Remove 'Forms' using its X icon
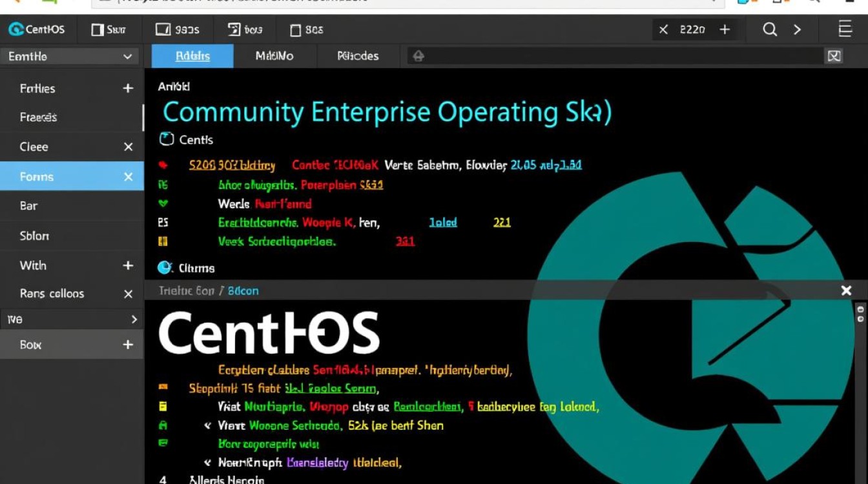 [128, 177]
